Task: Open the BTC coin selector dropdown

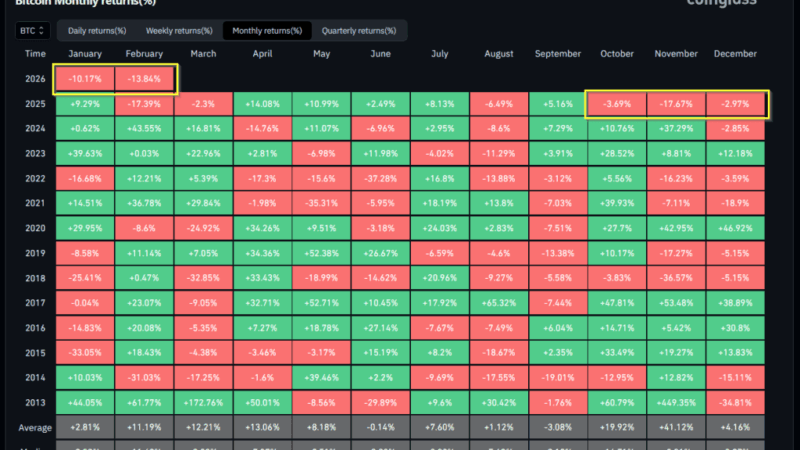Action: (x=30, y=31)
